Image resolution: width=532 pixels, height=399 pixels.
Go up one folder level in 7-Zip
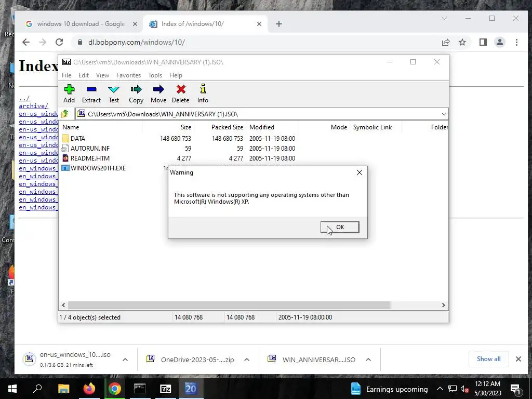pyautogui.click(x=65, y=114)
